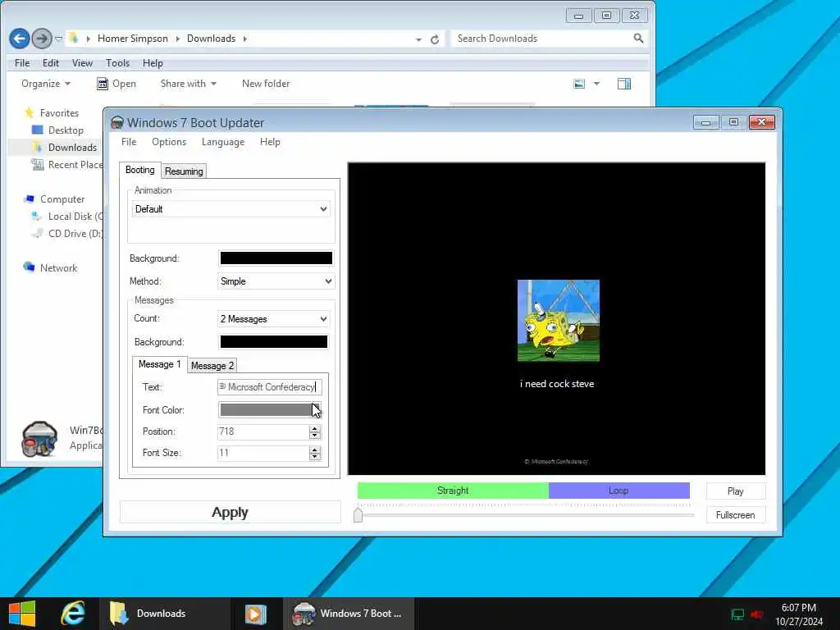Image resolution: width=840 pixels, height=630 pixels.
Task: Open the Tools menu in Explorer
Action: click(117, 63)
